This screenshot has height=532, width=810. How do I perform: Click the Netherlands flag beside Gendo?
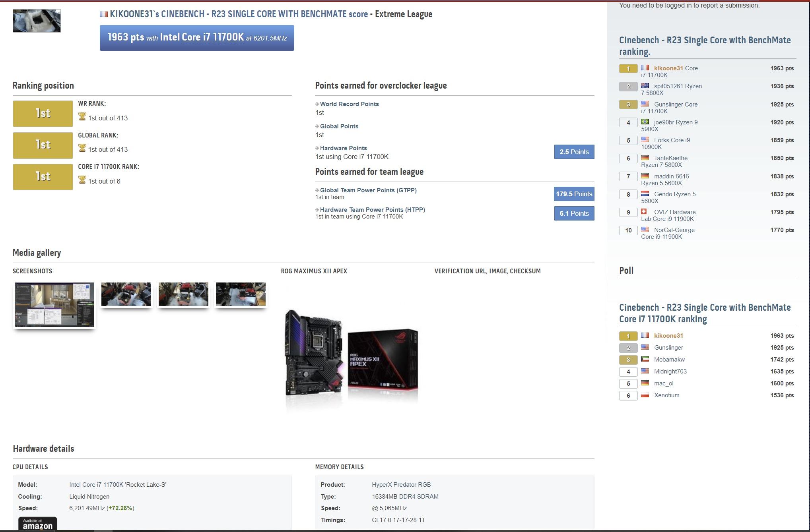[x=645, y=193]
